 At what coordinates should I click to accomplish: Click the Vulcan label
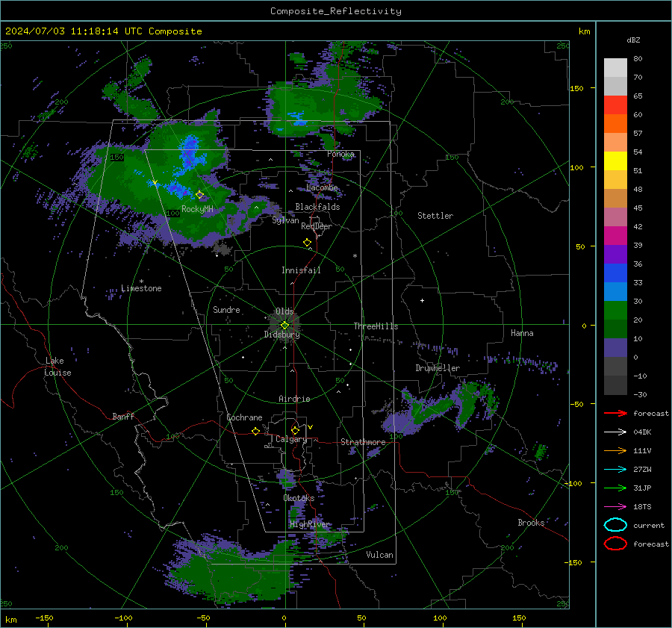[380, 555]
